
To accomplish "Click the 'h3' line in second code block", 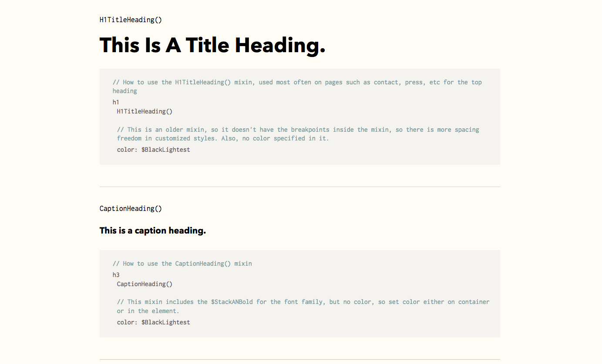I will coord(116,275).
